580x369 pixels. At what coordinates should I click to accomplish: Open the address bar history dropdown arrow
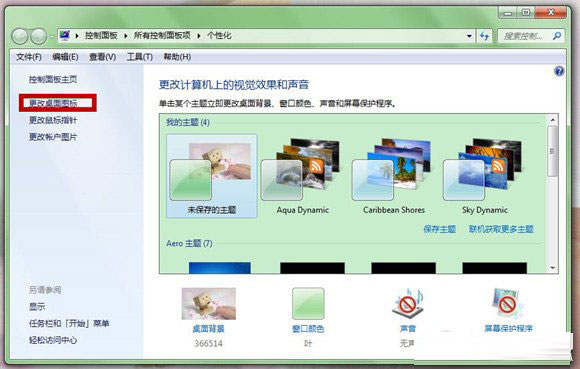coord(469,36)
